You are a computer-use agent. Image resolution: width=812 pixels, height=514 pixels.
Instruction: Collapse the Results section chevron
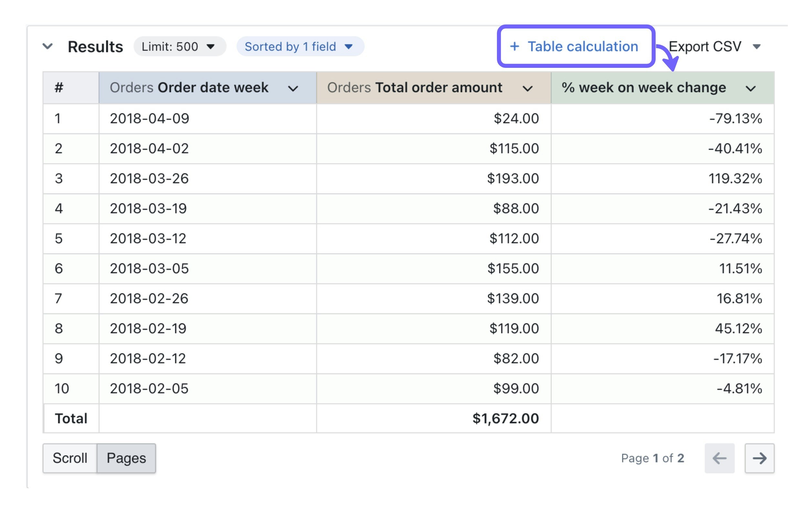[x=47, y=46]
